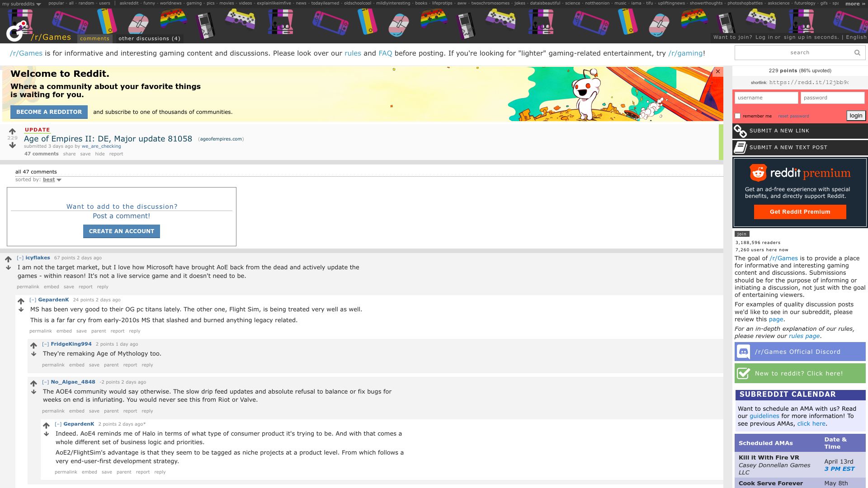This screenshot has width=868, height=488.
Task: Downvote the Age of Empires II post
Action: 12,145
